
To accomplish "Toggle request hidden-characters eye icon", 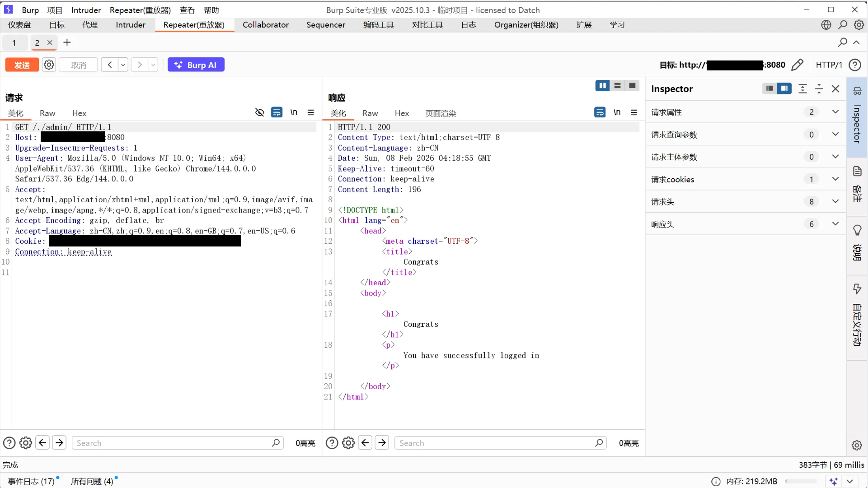I will tap(259, 112).
